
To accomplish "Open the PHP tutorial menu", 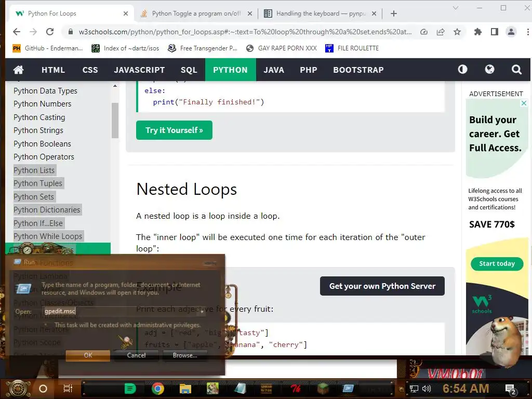I will click(x=309, y=70).
